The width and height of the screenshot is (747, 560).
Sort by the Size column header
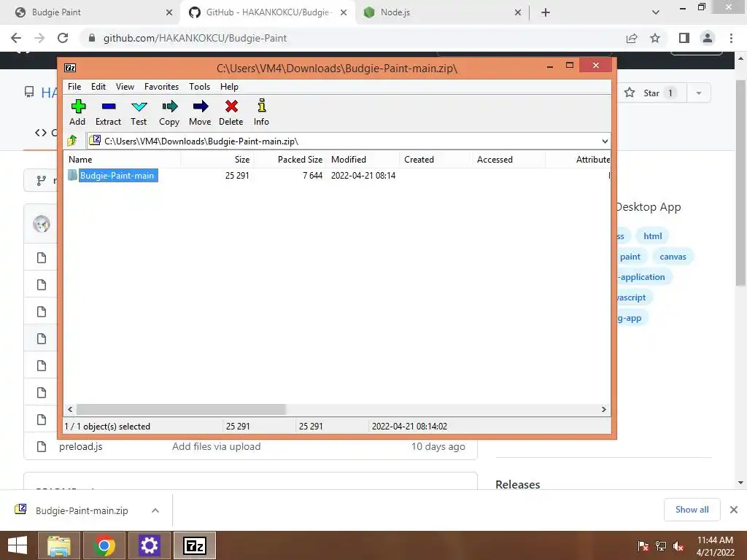tap(217, 160)
